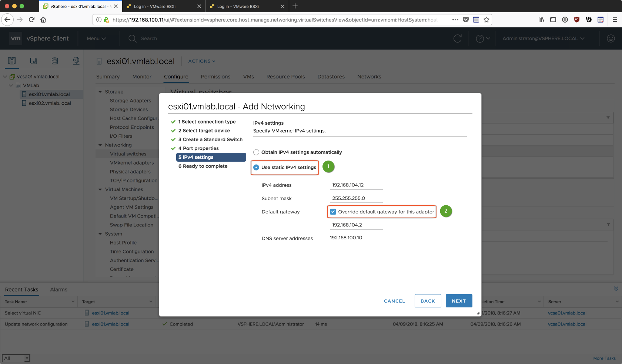Open the ACTIONS dropdown for esxi01

201,61
